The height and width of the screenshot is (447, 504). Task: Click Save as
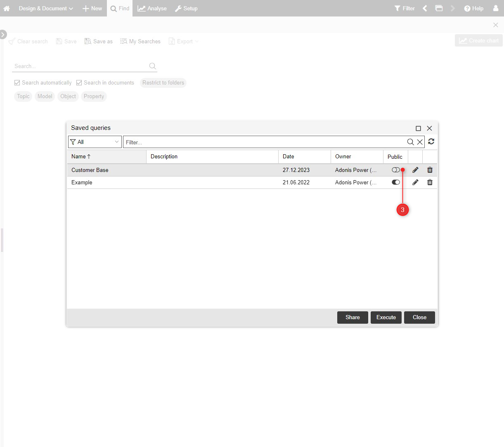click(99, 41)
